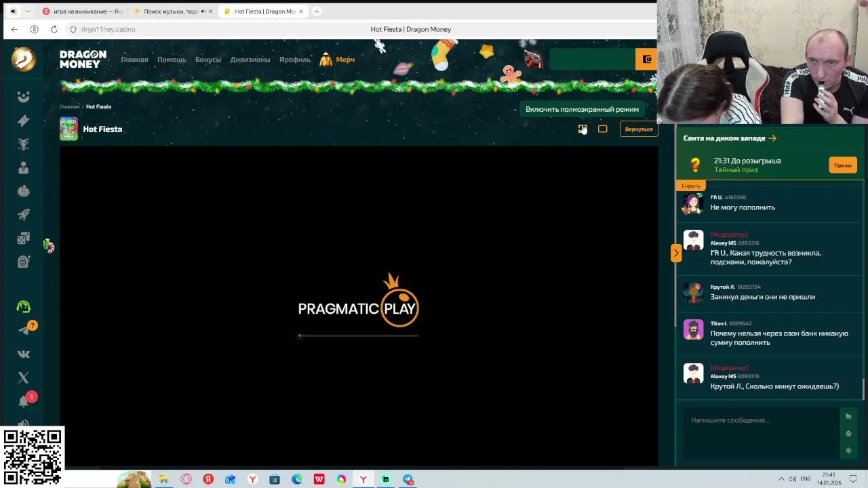Open the chat emoji picker icon
Image resolution: width=868 pixels, height=488 pixels.
[x=848, y=434]
